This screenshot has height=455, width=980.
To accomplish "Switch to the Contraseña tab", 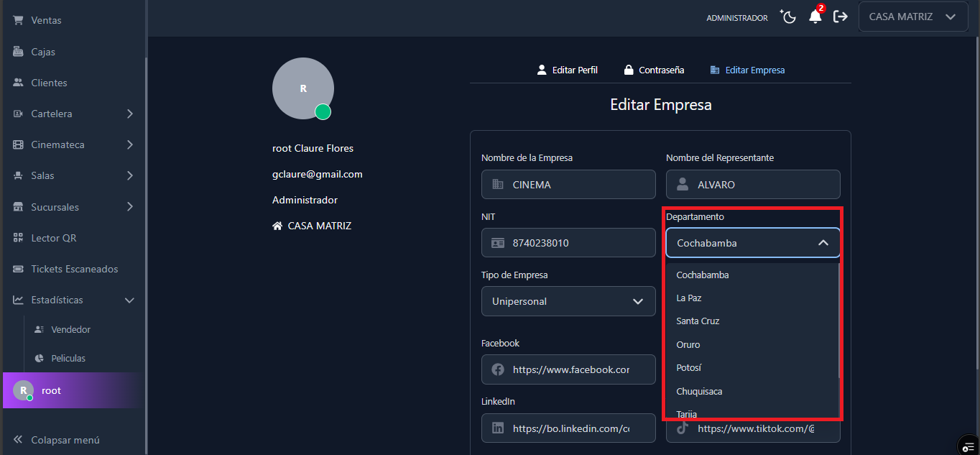I will pos(653,70).
